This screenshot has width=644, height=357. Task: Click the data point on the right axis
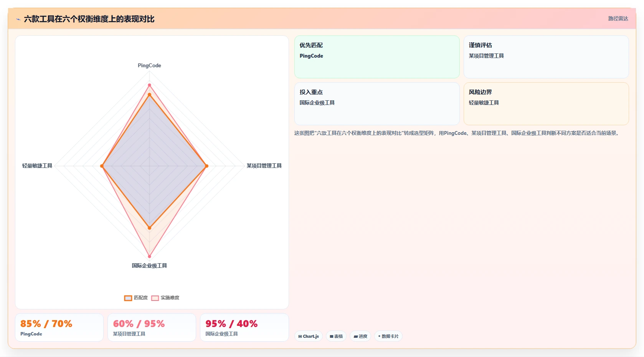pos(206,166)
